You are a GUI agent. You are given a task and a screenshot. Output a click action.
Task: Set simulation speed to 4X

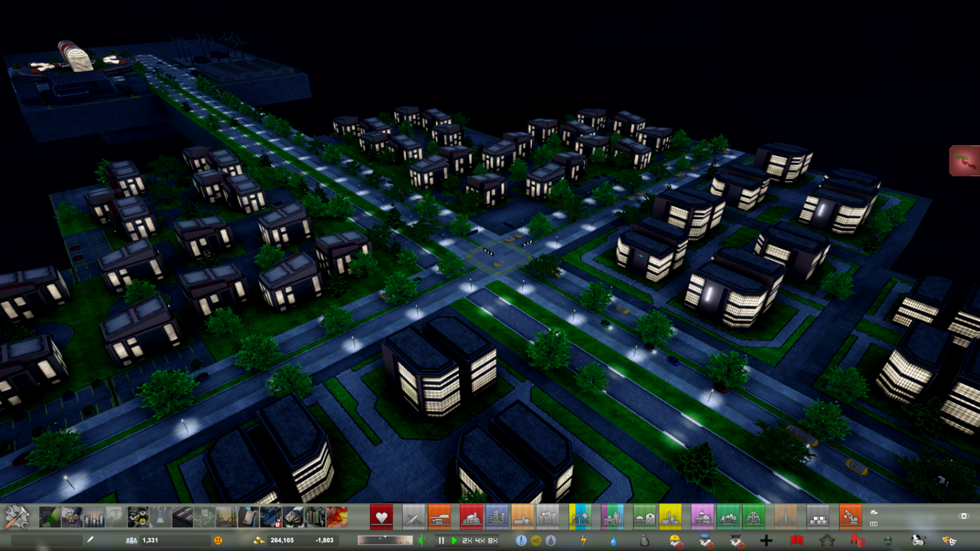pyautogui.click(x=480, y=540)
